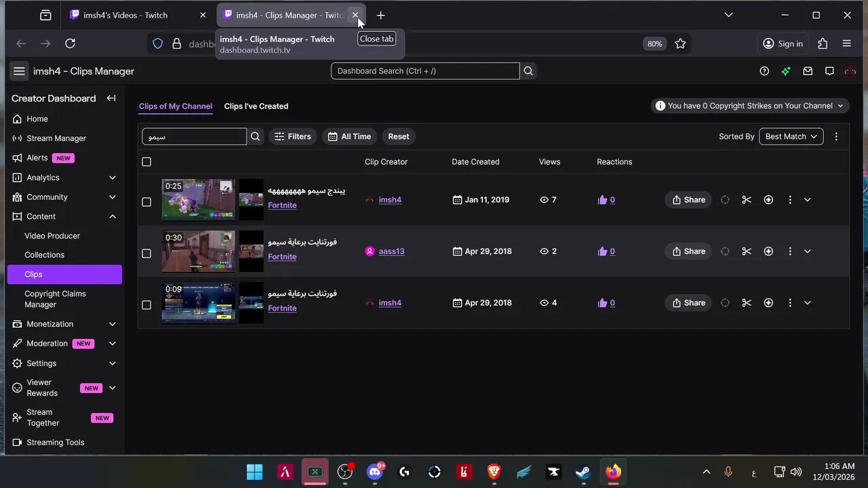This screenshot has width=868, height=488.
Task: Switch to the Clips of My Channel tab
Action: [176, 106]
